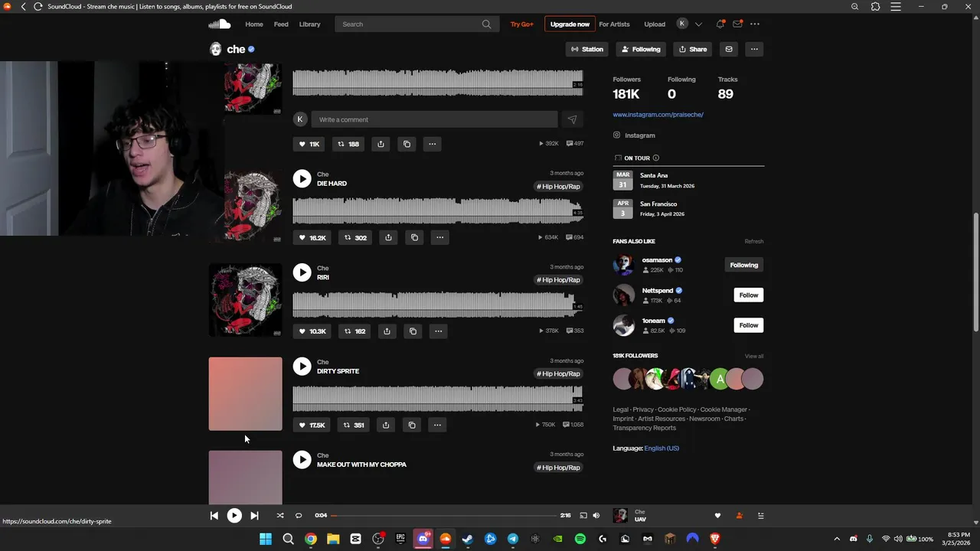Follow Nettspend
The width and height of the screenshot is (980, 551).
(x=749, y=295)
